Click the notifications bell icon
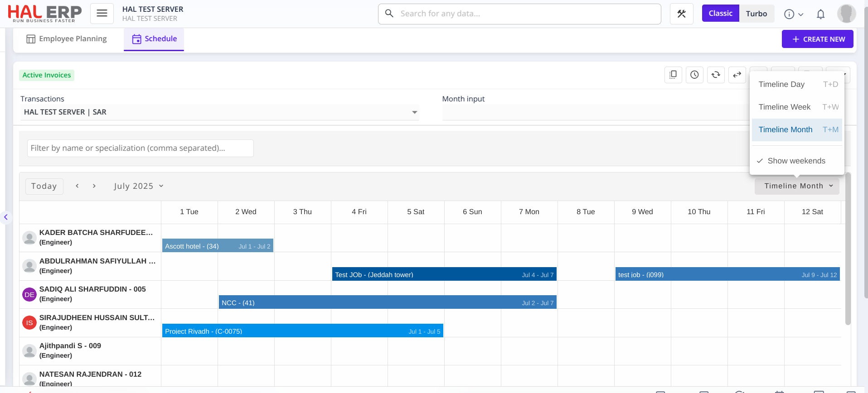Image resolution: width=868 pixels, height=393 pixels. coord(820,14)
